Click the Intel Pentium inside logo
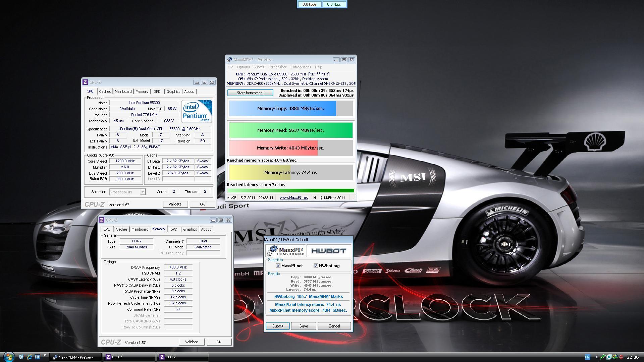 pyautogui.click(x=197, y=111)
